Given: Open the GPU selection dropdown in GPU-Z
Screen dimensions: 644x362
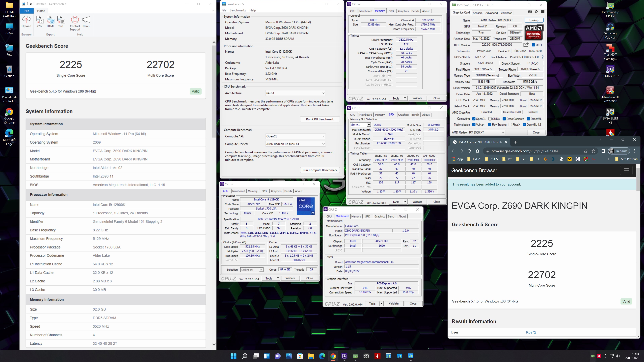Looking at the screenshot, I should tap(478, 132).
